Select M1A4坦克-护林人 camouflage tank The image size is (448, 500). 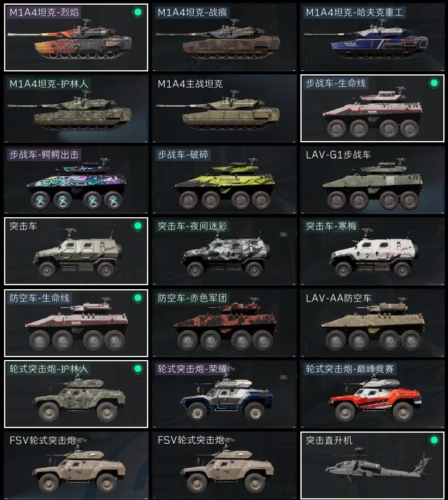(x=76, y=108)
